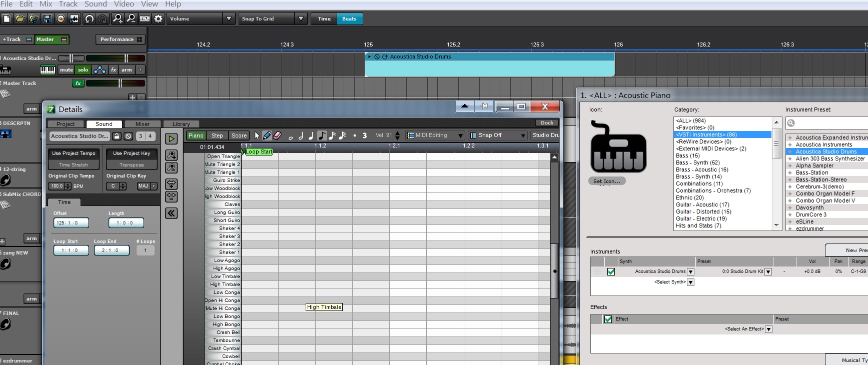
Task: Open the Volume dropdown in the toolbar
Action: (x=201, y=19)
